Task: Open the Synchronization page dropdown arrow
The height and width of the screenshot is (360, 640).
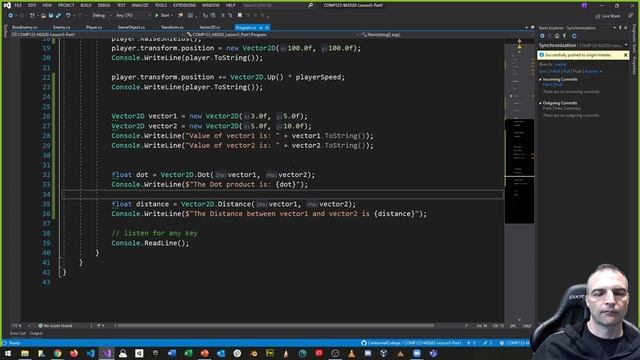Action: [x=626, y=45]
